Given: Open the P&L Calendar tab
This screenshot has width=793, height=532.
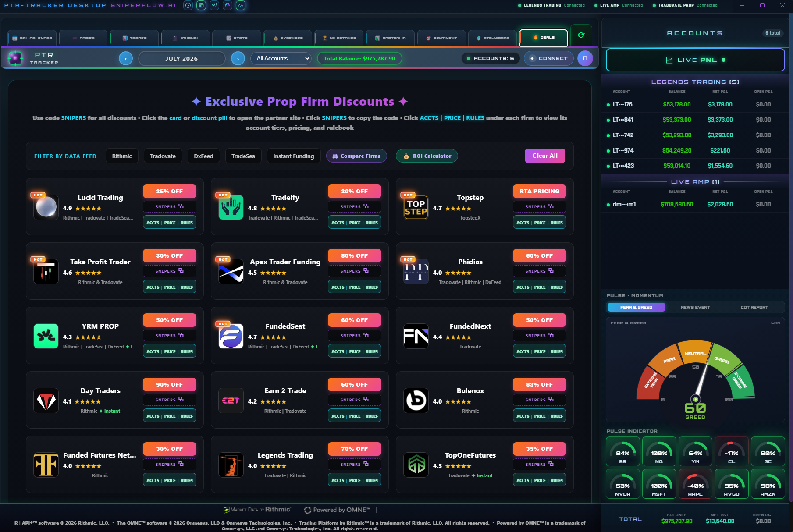Looking at the screenshot, I should 32,38.
